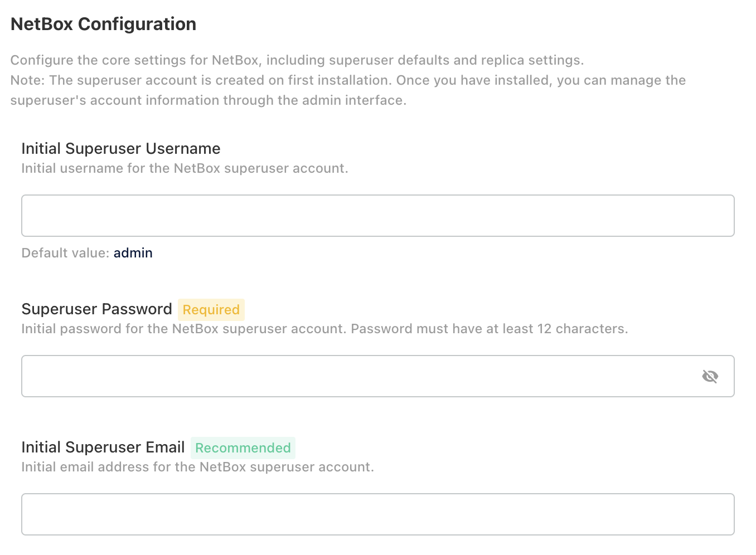The height and width of the screenshot is (555, 756).
Task: Click the Required badge next to Superuser Password
Action: click(x=211, y=310)
